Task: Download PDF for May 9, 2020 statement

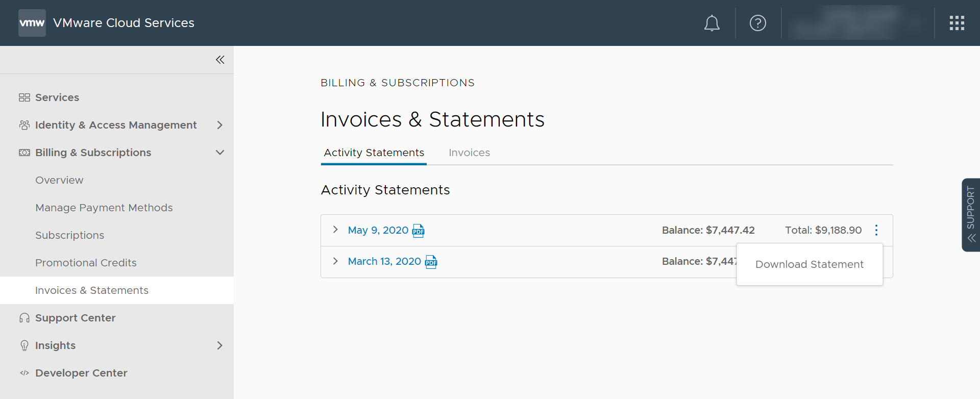Action: [x=419, y=231]
